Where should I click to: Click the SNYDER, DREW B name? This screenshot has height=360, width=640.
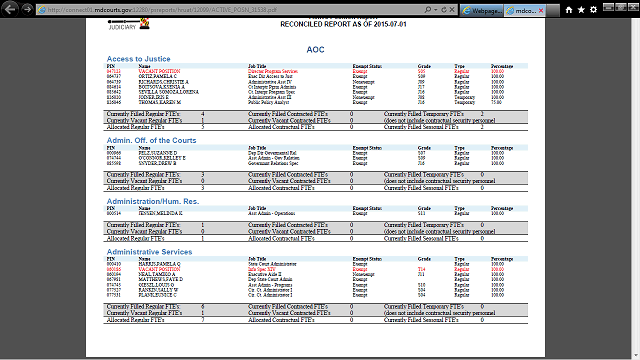tap(157, 163)
